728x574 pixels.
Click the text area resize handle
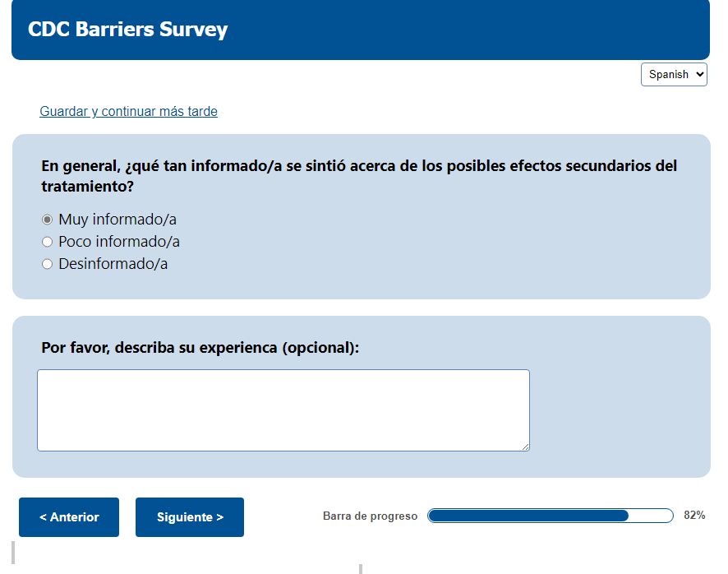click(525, 447)
